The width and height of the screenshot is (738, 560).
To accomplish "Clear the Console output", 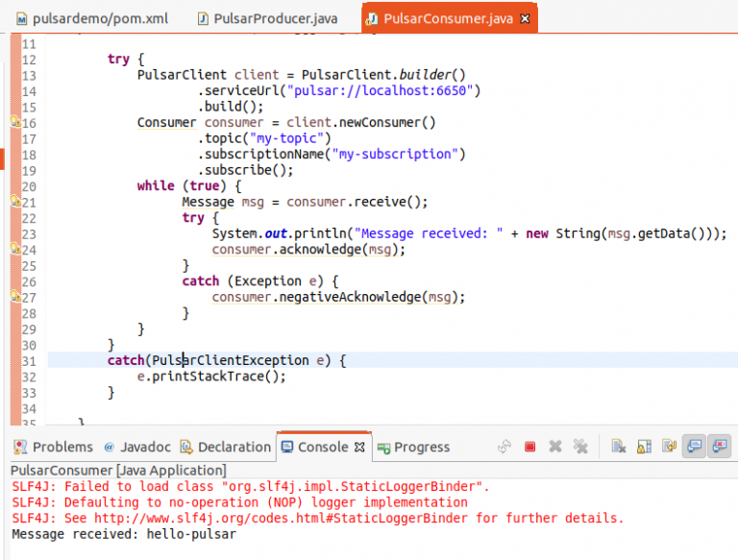I will [619, 447].
